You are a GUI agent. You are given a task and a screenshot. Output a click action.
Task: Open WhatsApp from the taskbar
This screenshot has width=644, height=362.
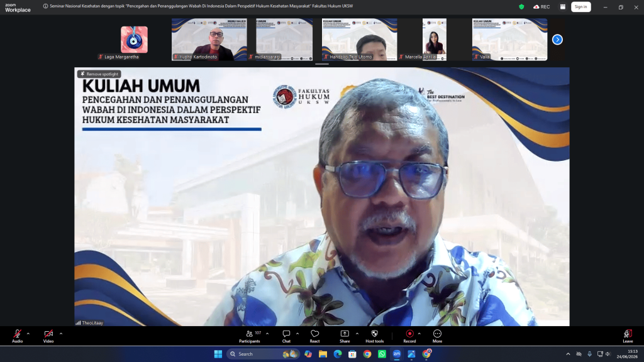382,354
